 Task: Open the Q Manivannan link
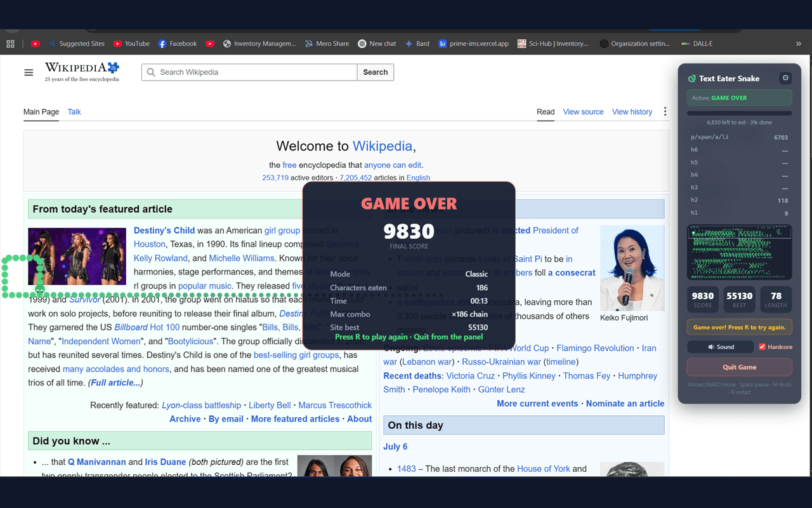pos(97,462)
